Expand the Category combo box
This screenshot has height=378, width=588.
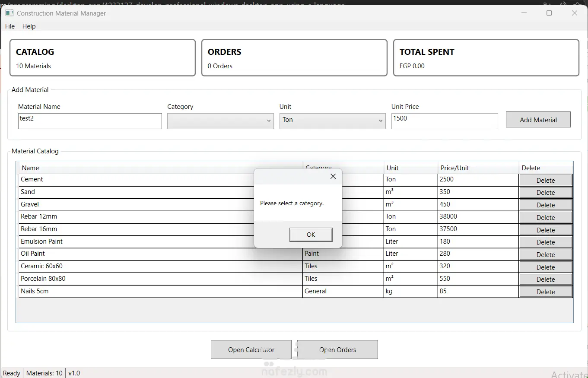point(220,121)
